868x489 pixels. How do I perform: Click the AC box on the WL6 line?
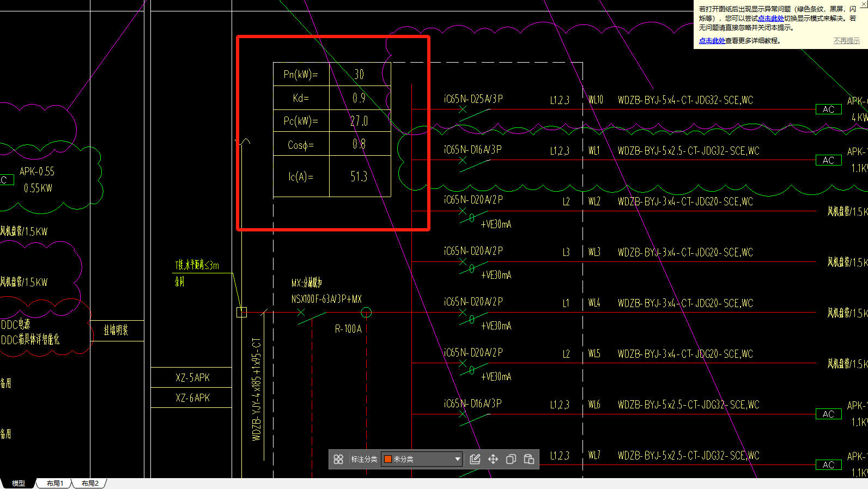(829, 414)
